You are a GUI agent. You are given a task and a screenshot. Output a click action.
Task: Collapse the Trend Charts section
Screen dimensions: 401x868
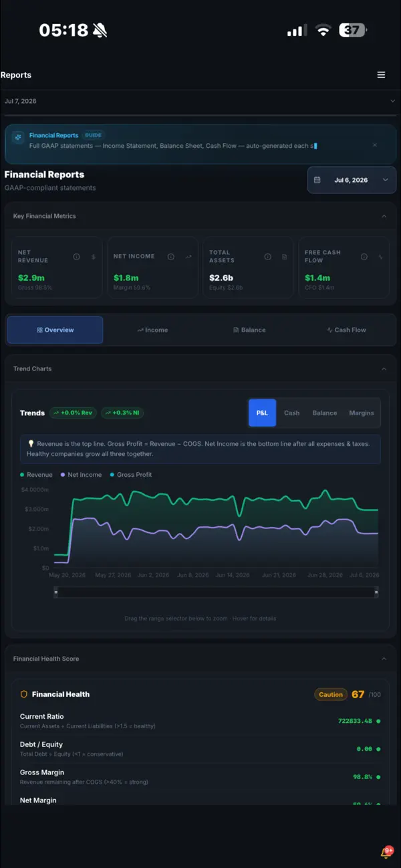384,368
